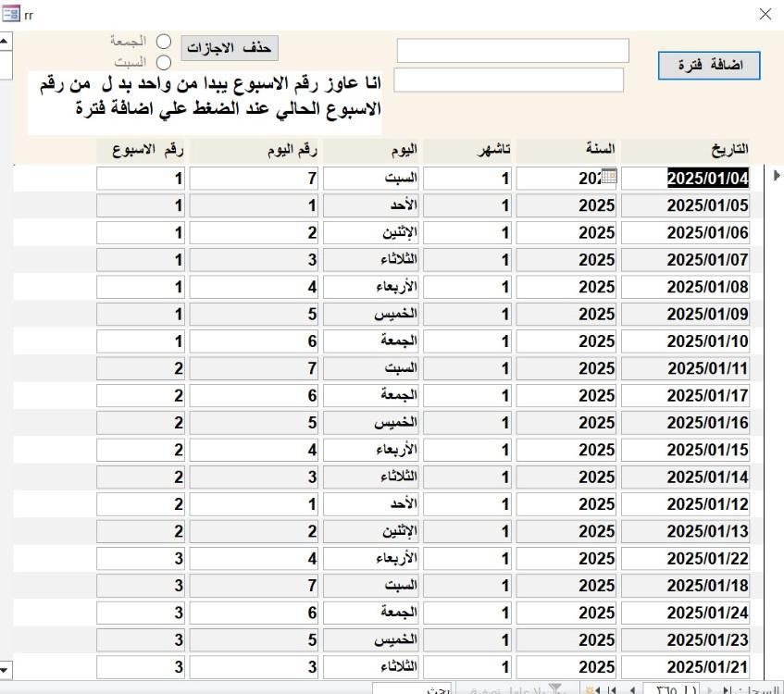
Task: Click the date cell 2025/01/13
Action: [685, 531]
